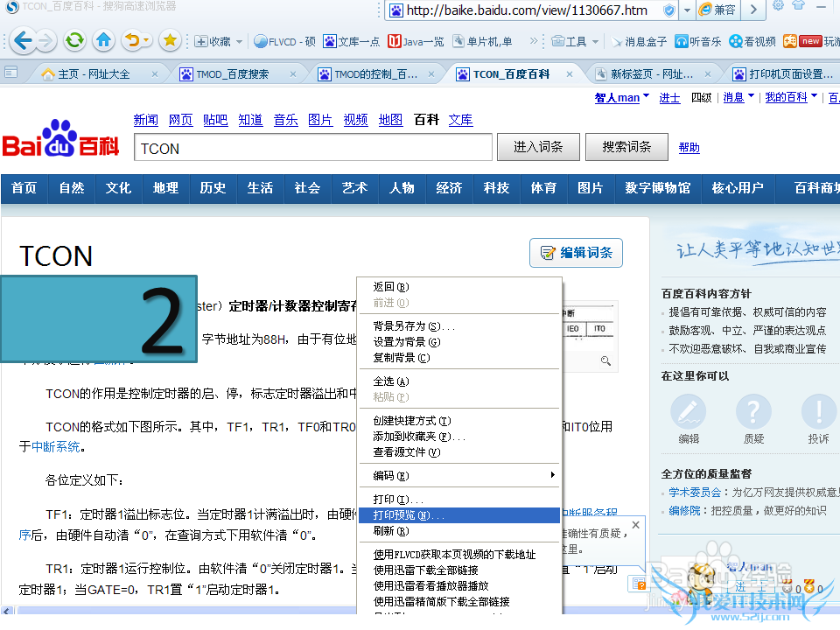Click the yellow star favorites icon
This screenshot has height=630, width=840.
(x=170, y=40)
